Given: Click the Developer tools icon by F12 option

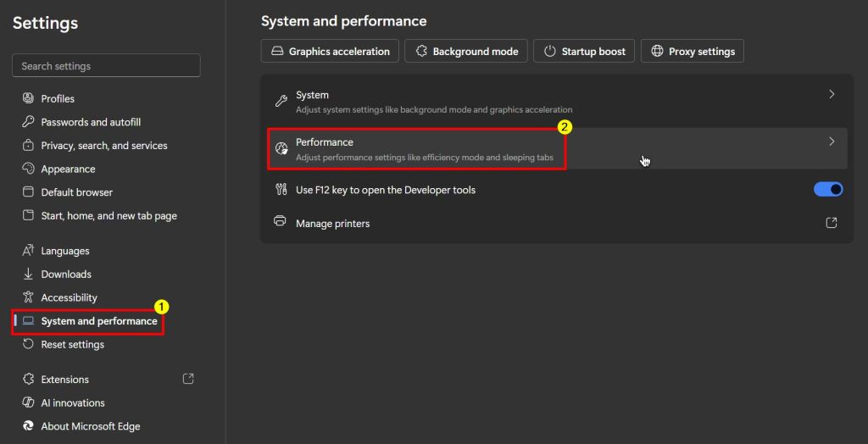Looking at the screenshot, I should click(x=281, y=189).
